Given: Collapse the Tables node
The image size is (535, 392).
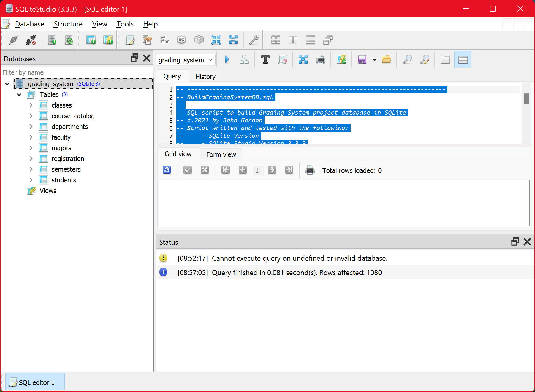Looking at the screenshot, I should (19, 95).
